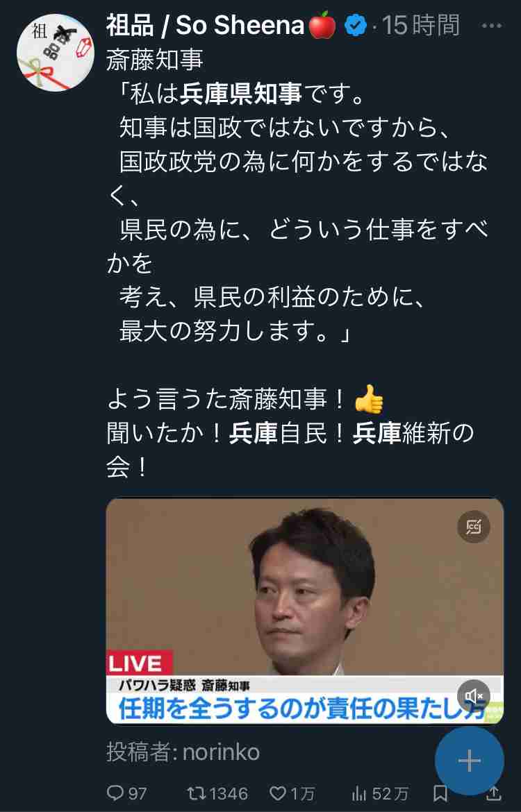Toggle closed captions on the video
This screenshot has width=521, height=812.
pyautogui.click(x=473, y=527)
